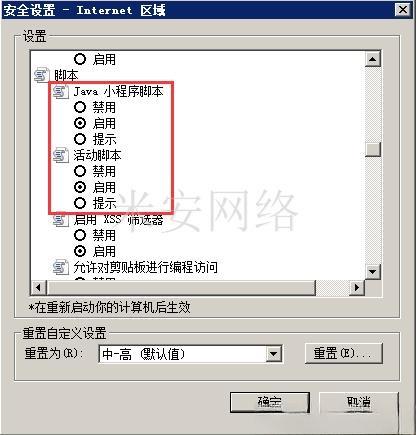The width and height of the screenshot is (416, 435).
Task: Select the 启用 radio at list top
Action: pyautogui.click(x=80, y=59)
